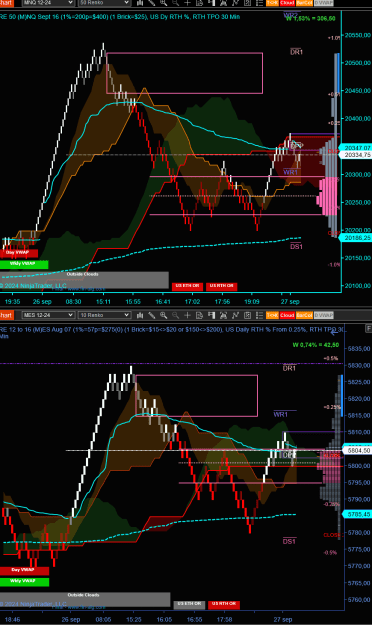Toggle red Cloud button in MES chart toolbar

[x=287, y=315]
